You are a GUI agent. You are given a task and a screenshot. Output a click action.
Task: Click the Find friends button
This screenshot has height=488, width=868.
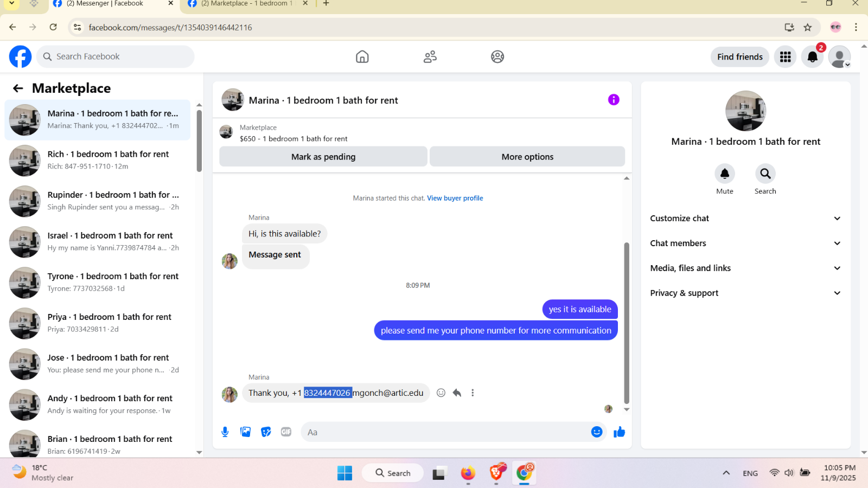pyautogui.click(x=740, y=57)
